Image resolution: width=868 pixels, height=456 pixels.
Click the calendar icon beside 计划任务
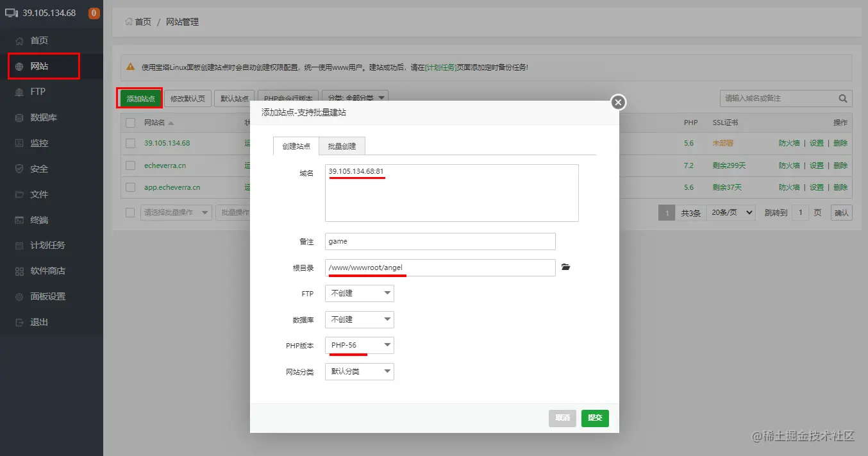click(19, 245)
